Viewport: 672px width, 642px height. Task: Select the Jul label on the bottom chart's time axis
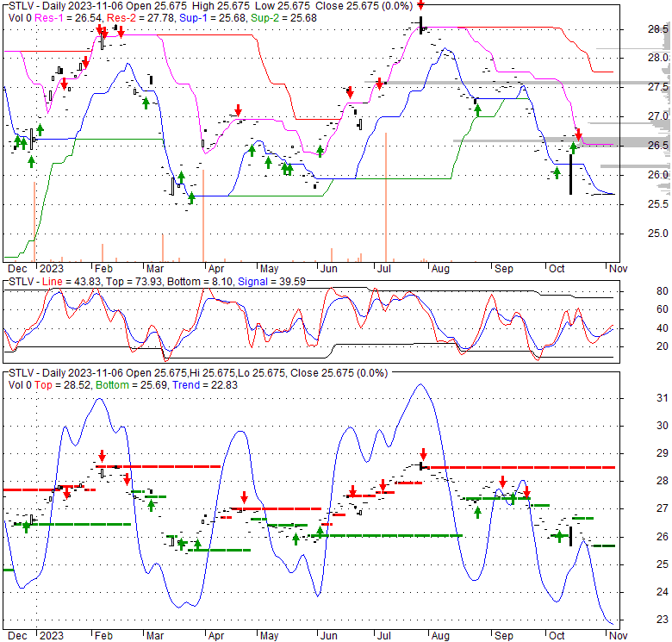(384, 636)
